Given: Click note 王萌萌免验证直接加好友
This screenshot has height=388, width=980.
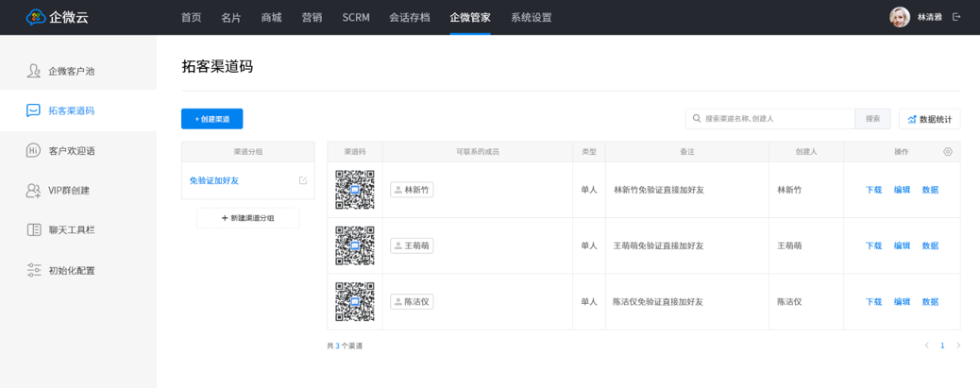Looking at the screenshot, I should tap(659, 245).
